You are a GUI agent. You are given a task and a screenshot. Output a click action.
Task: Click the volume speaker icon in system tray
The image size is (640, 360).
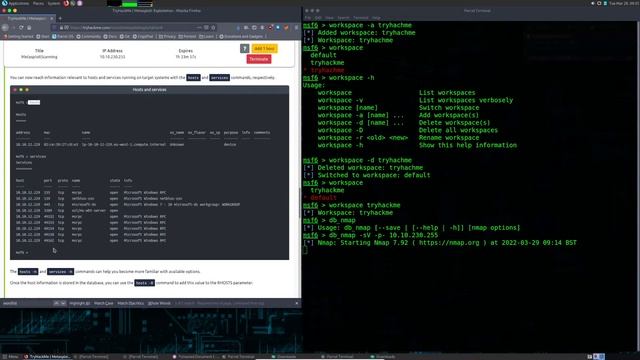click(593, 3)
